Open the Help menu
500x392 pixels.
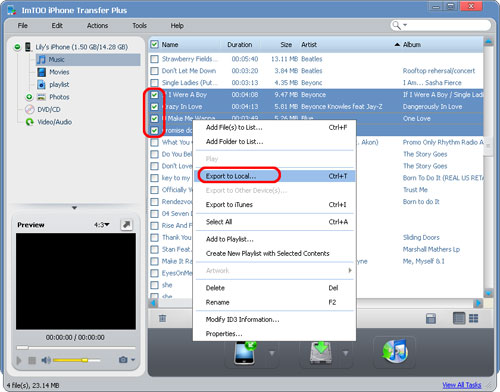(x=177, y=26)
